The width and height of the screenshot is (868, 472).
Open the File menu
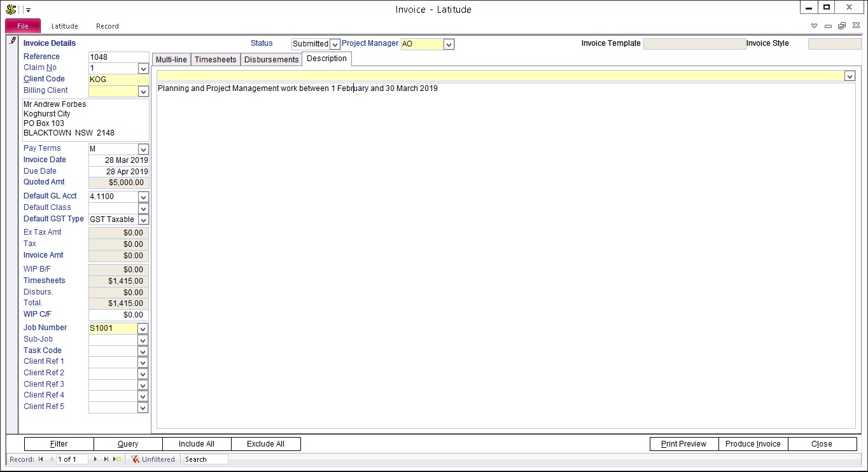pyautogui.click(x=23, y=26)
